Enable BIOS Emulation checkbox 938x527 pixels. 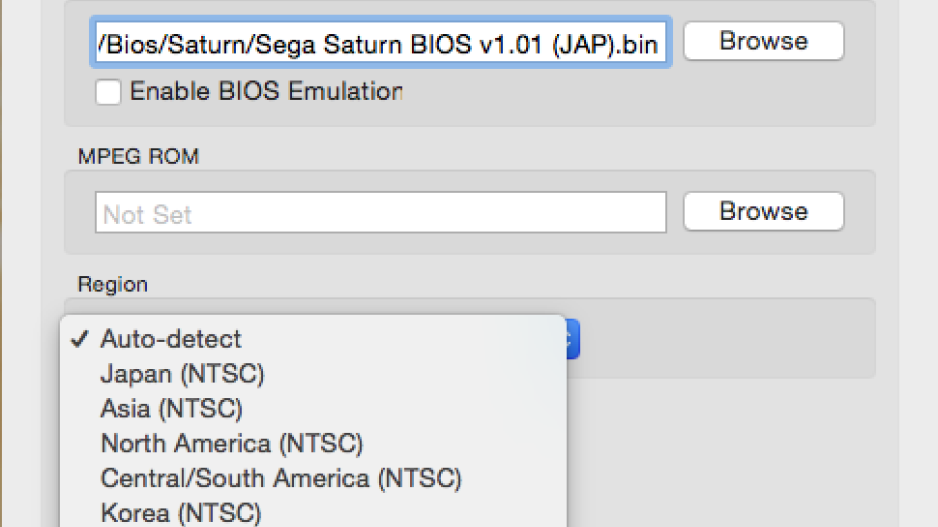(108, 92)
